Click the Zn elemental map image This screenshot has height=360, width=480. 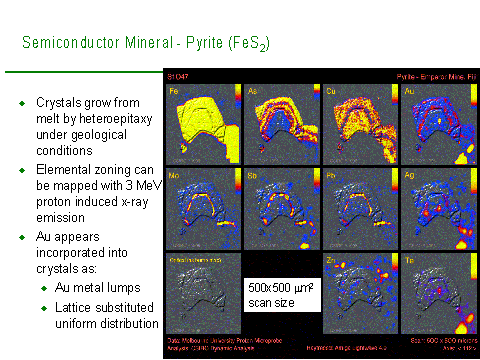pos(361,293)
